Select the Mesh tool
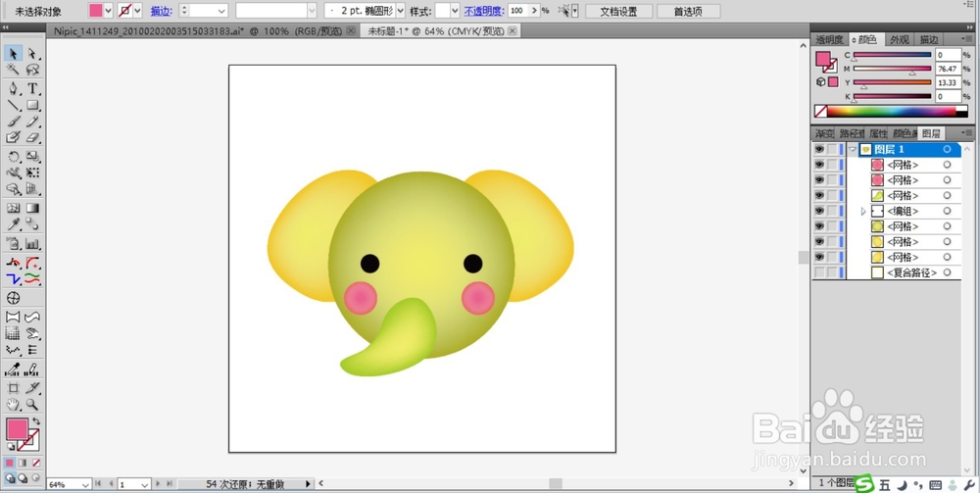Viewport: 980px width, 493px height. 13,208
